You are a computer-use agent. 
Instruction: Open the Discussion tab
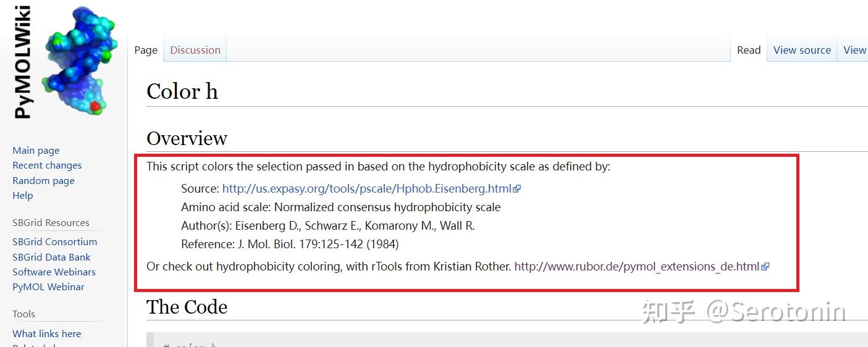pyautogui.click(x=195, y=50)
